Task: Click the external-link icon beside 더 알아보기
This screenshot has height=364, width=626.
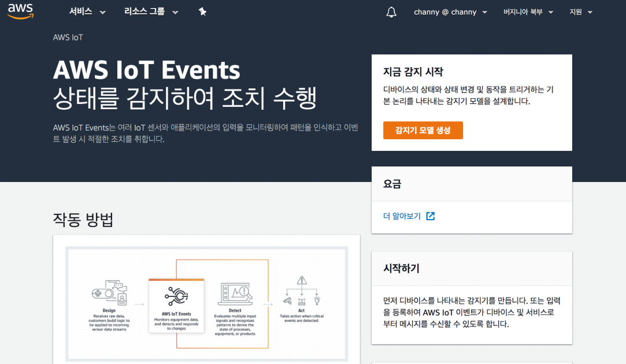Action: point(430,214)
